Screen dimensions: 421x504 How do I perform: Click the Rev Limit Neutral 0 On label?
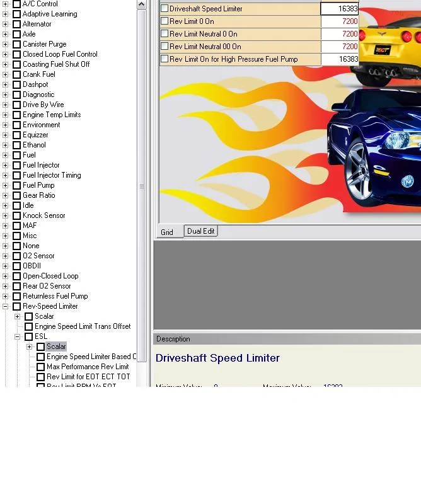point(204,34)
